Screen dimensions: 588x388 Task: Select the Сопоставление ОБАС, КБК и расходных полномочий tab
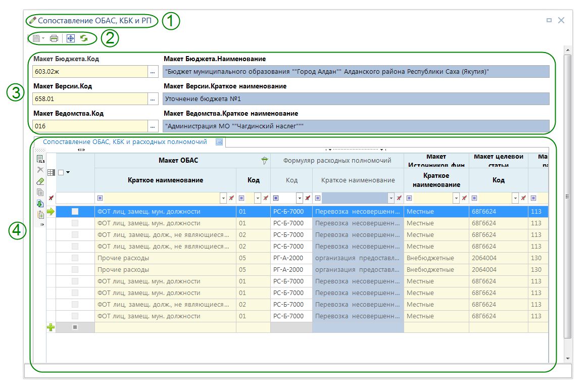[125, 142]
